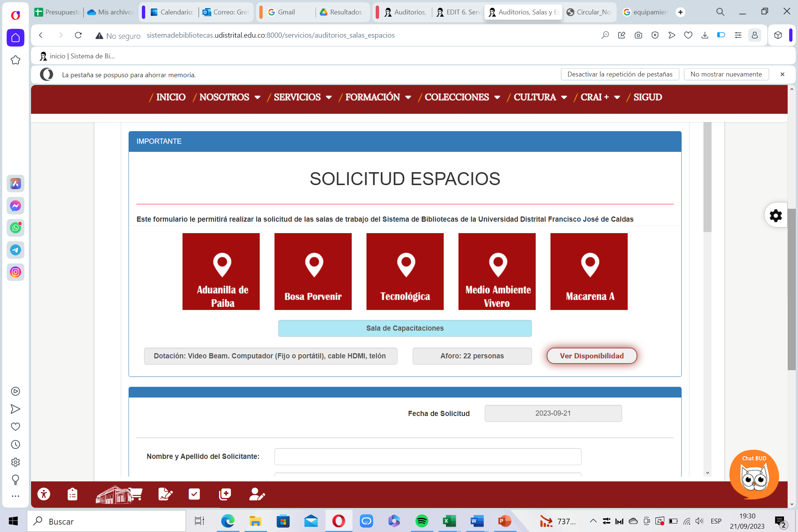This screenshot has width=798, height=532.
Task: Click the Nombre y Apellido input field
Action: (427, 457)
